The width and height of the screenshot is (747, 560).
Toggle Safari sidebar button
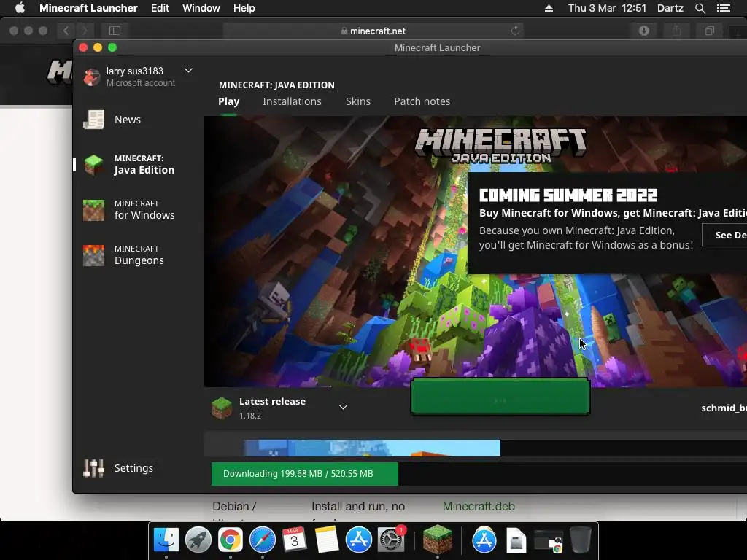coord(115,31)
